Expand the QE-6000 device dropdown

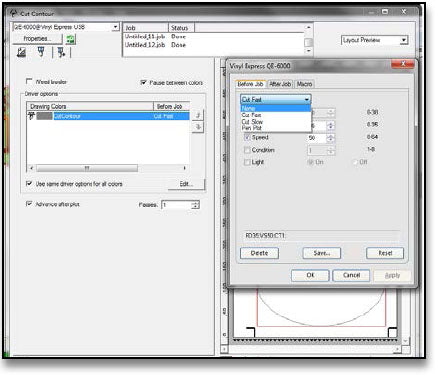click(x=66, y=27)
